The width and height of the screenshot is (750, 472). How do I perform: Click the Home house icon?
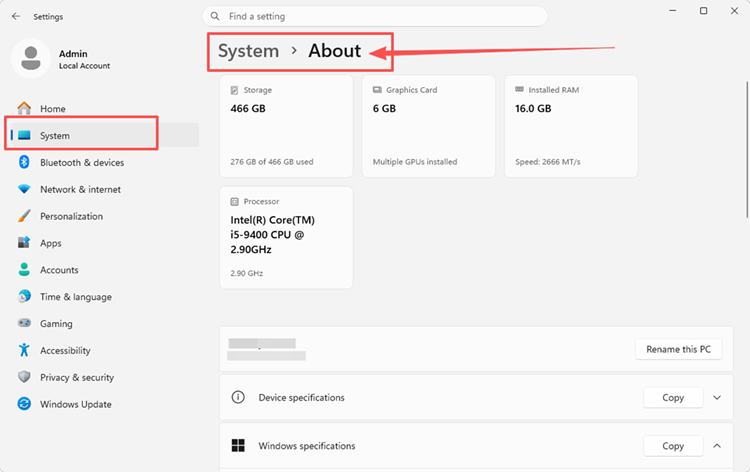click(24, 109)
